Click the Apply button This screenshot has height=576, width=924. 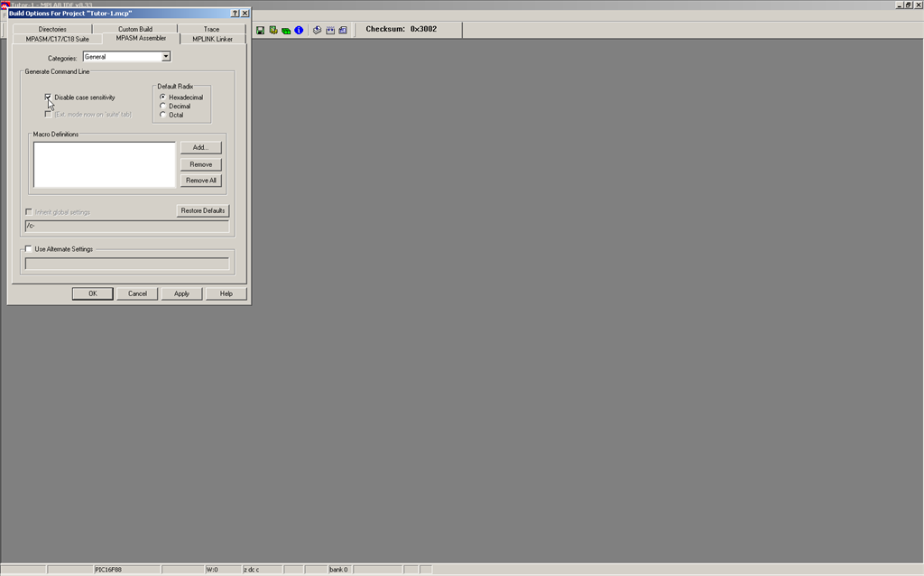[181, 293]
